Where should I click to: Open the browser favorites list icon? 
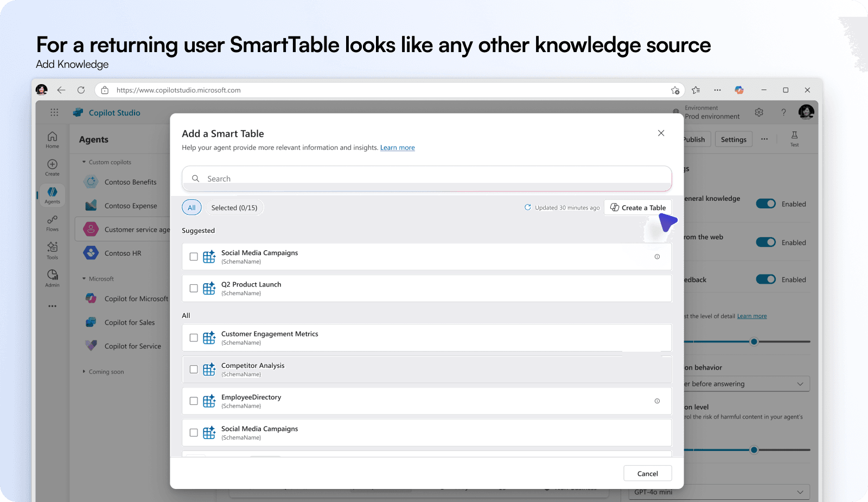pyautogui.click(x=696, y=90)
